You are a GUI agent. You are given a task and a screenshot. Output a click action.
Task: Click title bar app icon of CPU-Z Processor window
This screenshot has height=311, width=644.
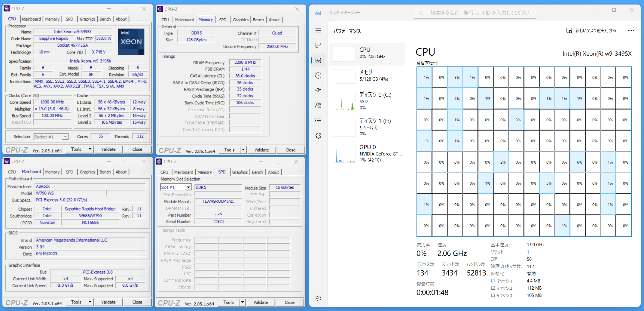[x=7, y=9]
